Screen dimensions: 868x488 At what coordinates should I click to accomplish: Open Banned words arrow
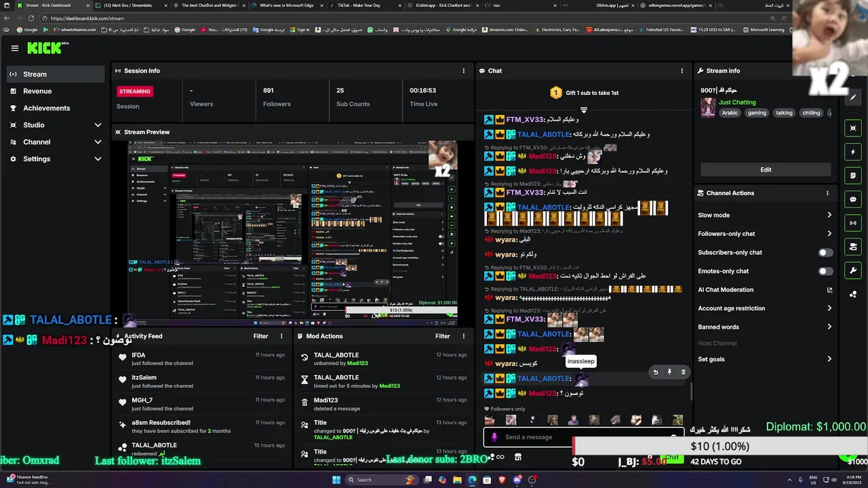[x=829, y=327]
